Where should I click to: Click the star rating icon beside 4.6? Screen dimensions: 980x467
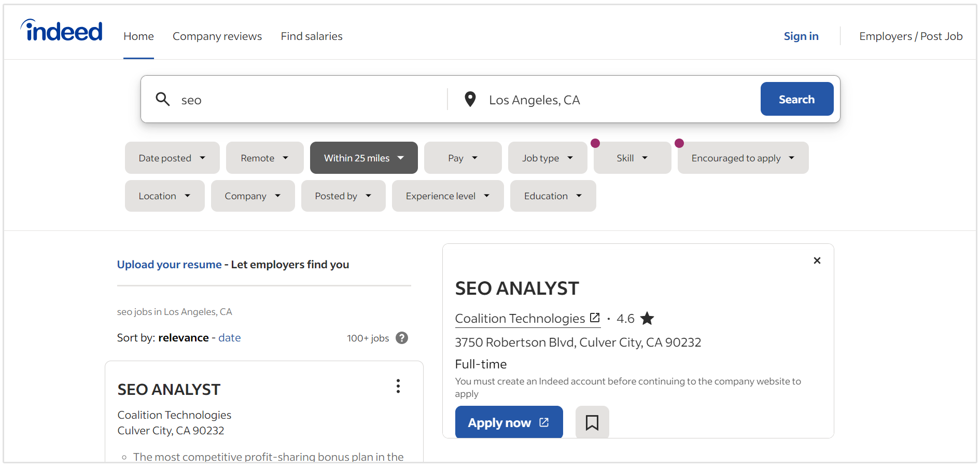click(x=647, y=319)
